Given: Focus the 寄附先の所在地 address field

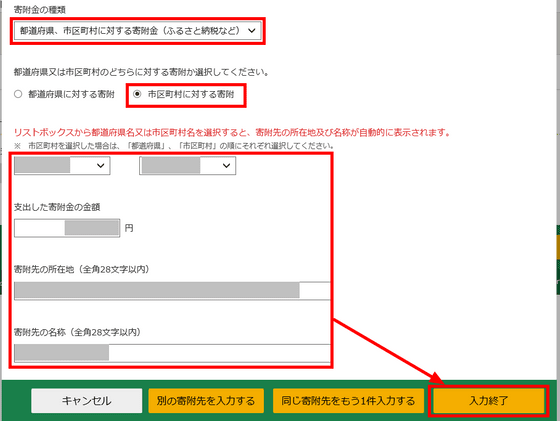Looking at the screenshot, I should pyautogui.click(x=172, y=290).
